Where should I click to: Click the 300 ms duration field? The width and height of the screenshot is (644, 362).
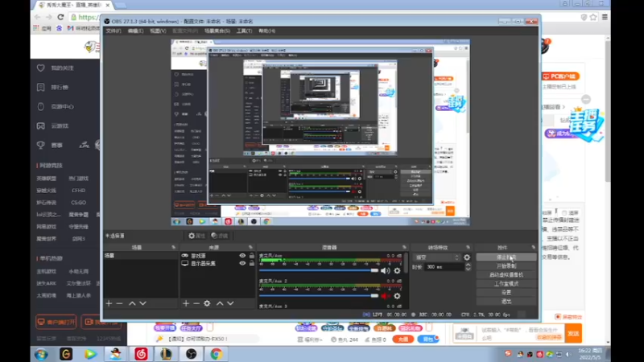[x=444, y=267]
